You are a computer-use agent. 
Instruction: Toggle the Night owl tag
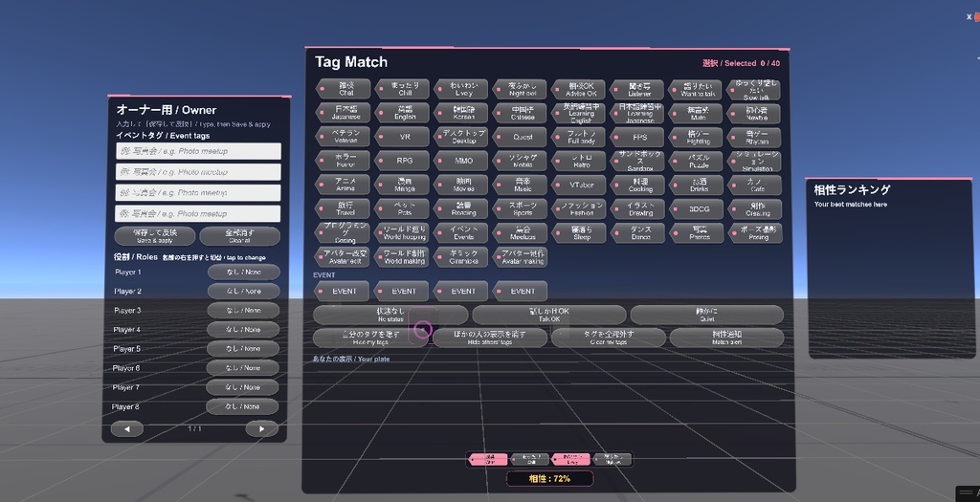(520, 89)
